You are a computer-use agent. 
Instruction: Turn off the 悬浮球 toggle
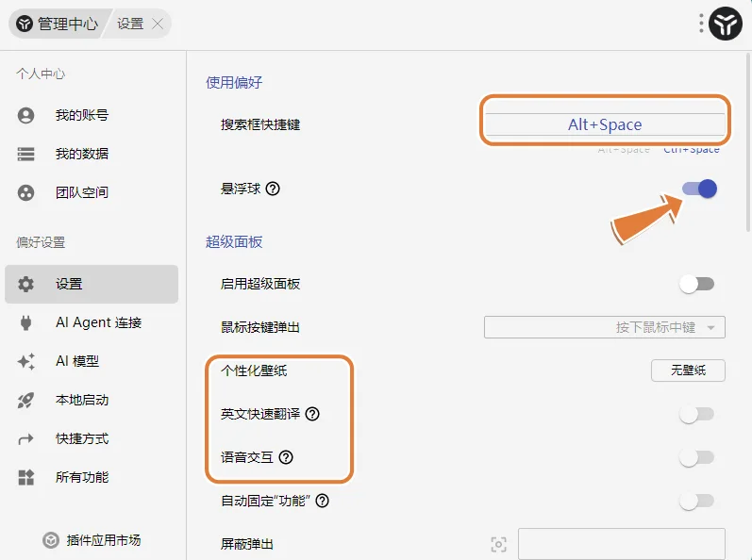[699, 189]
